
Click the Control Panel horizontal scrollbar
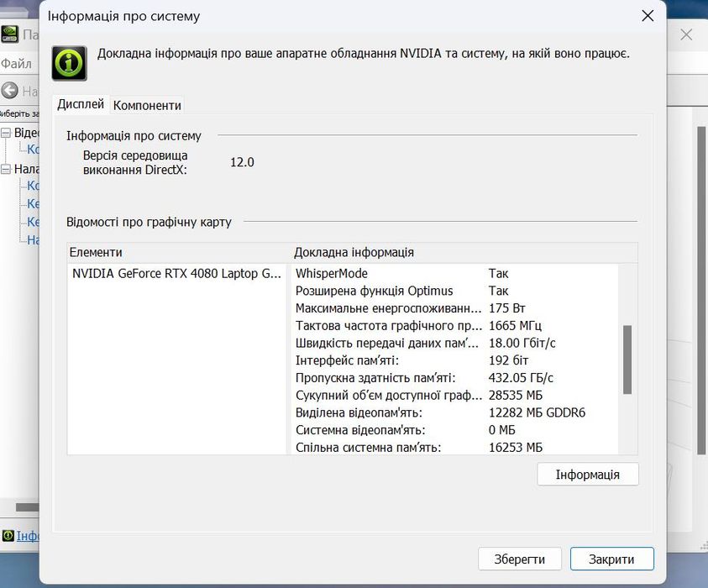(x=27, y=507)
